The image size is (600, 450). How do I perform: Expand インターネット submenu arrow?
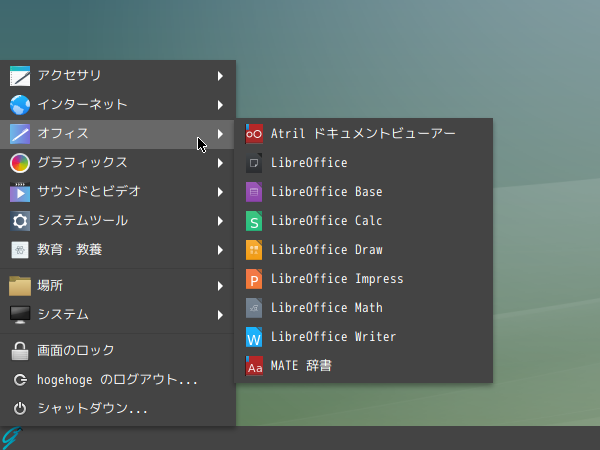click(220, 105)
